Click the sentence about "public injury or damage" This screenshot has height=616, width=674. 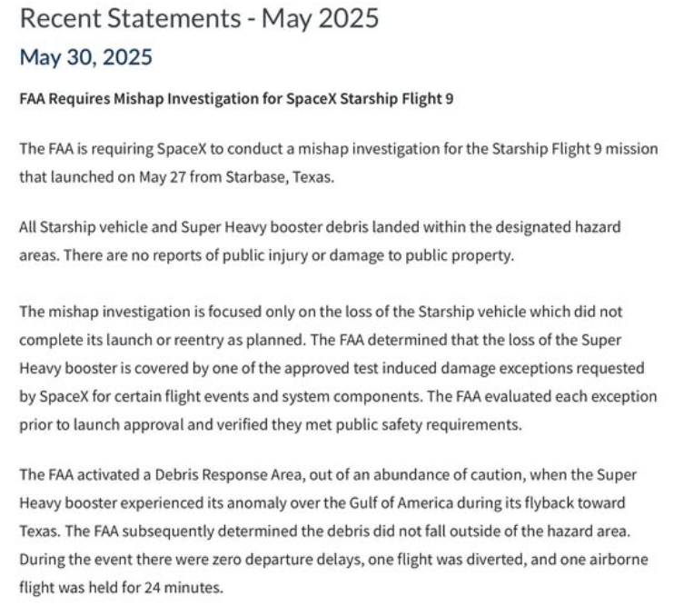click(288, 255)
